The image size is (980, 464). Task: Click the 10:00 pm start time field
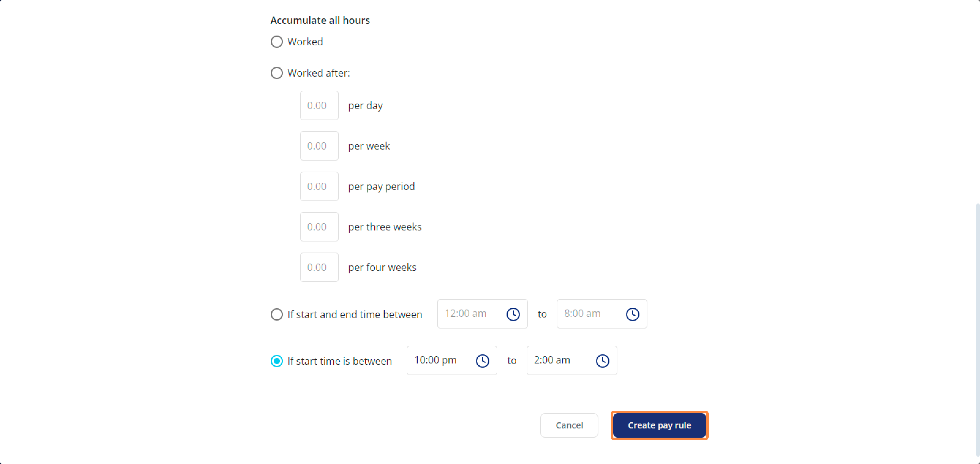[x=452, y=360]
